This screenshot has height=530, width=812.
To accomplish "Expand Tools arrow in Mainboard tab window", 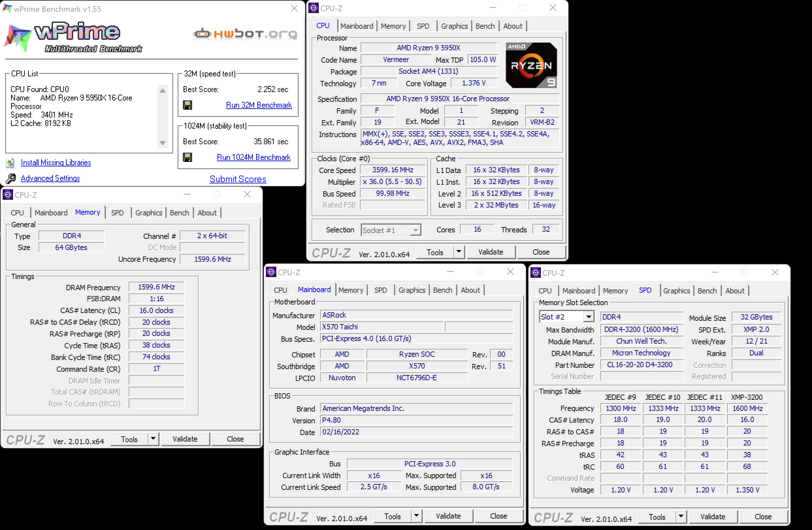I will coord(416,516).
